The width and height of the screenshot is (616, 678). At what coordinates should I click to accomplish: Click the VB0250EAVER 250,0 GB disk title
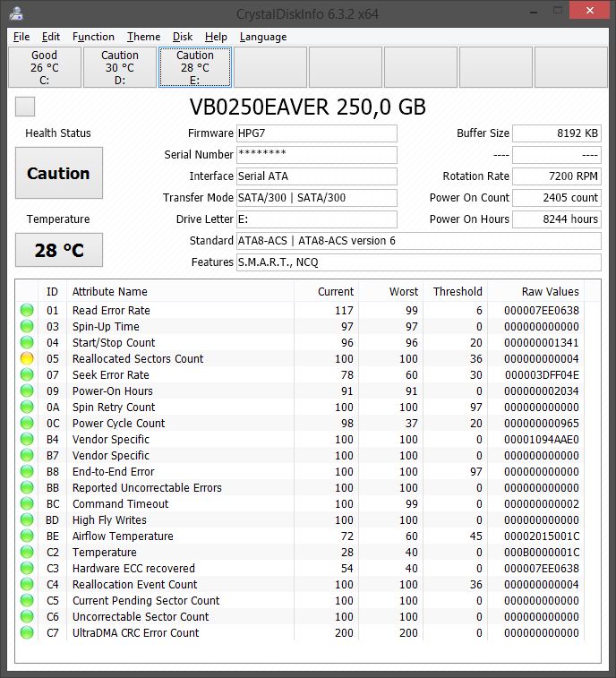point(308,107)
